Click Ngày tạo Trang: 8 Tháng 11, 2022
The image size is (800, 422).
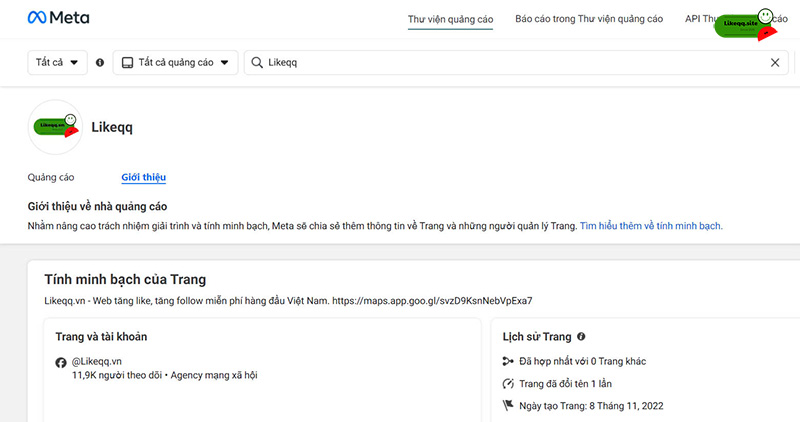[x=591, y=406]
